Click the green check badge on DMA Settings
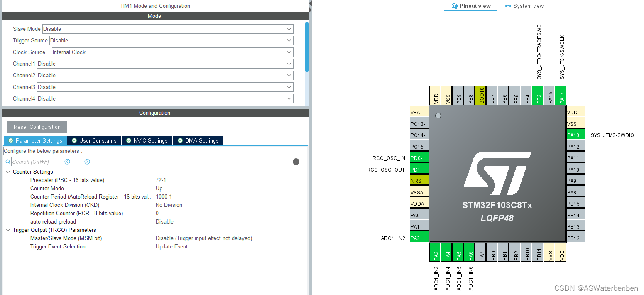 coord(180,140)
